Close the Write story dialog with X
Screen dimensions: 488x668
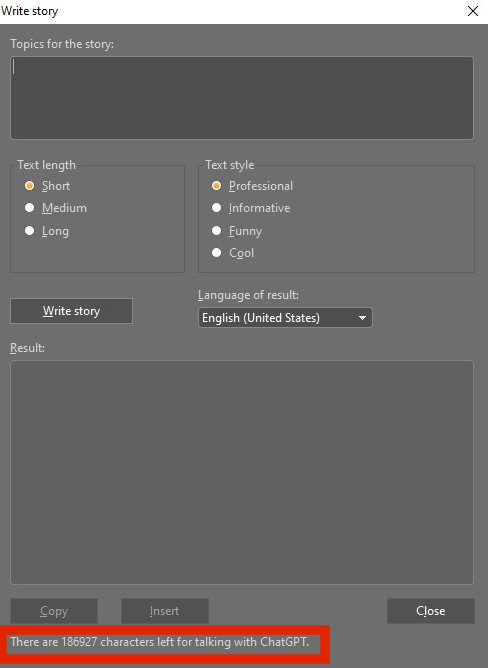click(473, 11)
